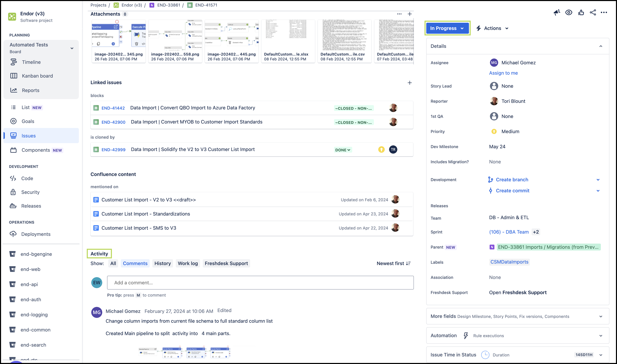Viewport: 617px width, 364px height.
Task: Click the watch (eye) icon
Action: [x=569, y=13]
